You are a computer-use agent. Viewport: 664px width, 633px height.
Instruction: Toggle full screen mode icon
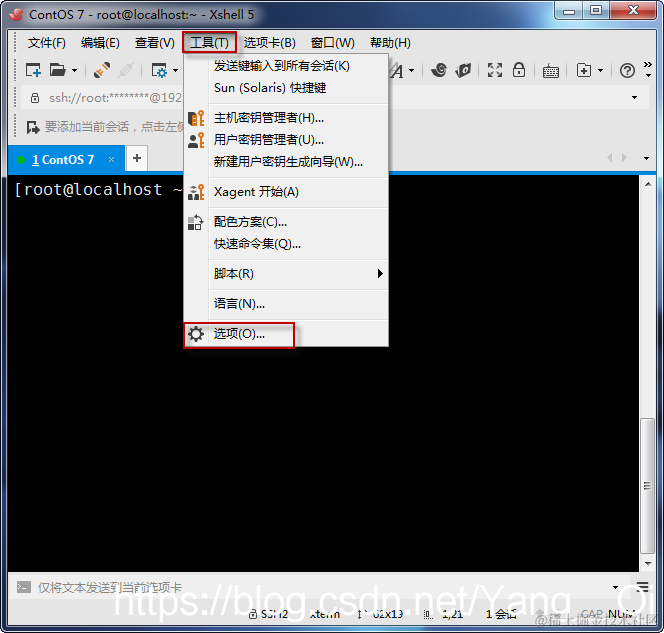[495, 70]
